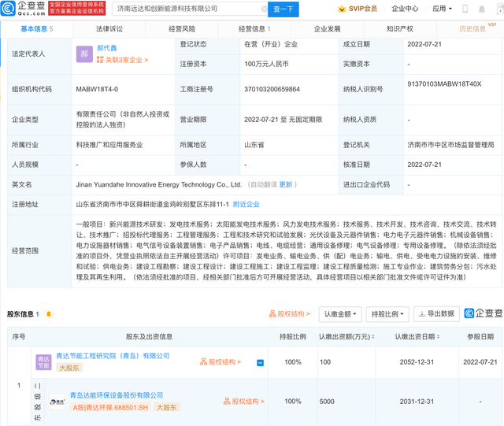Switch to the 知识产权 tab
Screen dimensions: 504x426
[x=399, y=29]
